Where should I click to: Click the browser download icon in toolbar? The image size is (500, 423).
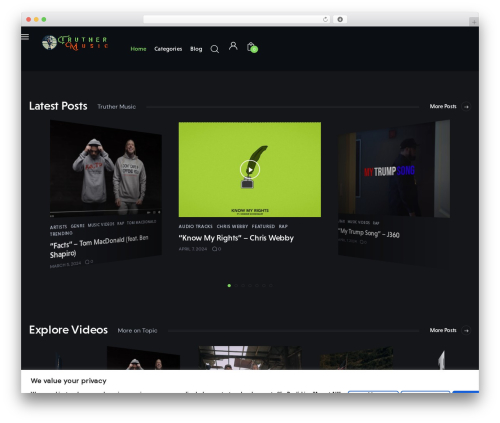[x=340, y=19]
